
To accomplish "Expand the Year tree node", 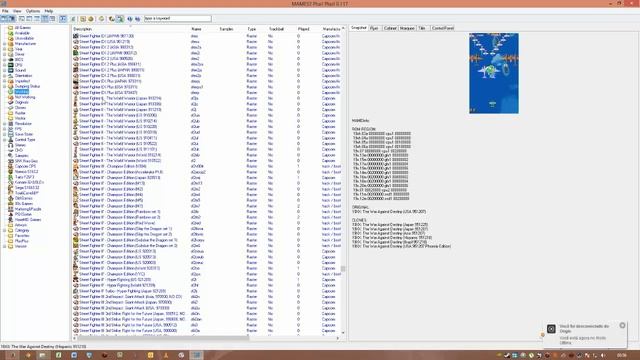I will (4, 49).
